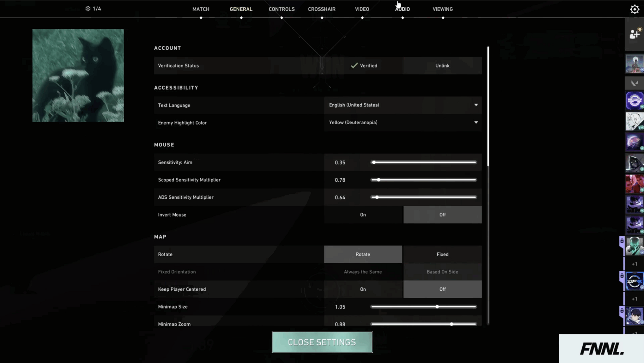Image resolution: width=644 pixels, height=363 pixels.
Task: Enable Keep Player Centered On
Action: [363, 289]
